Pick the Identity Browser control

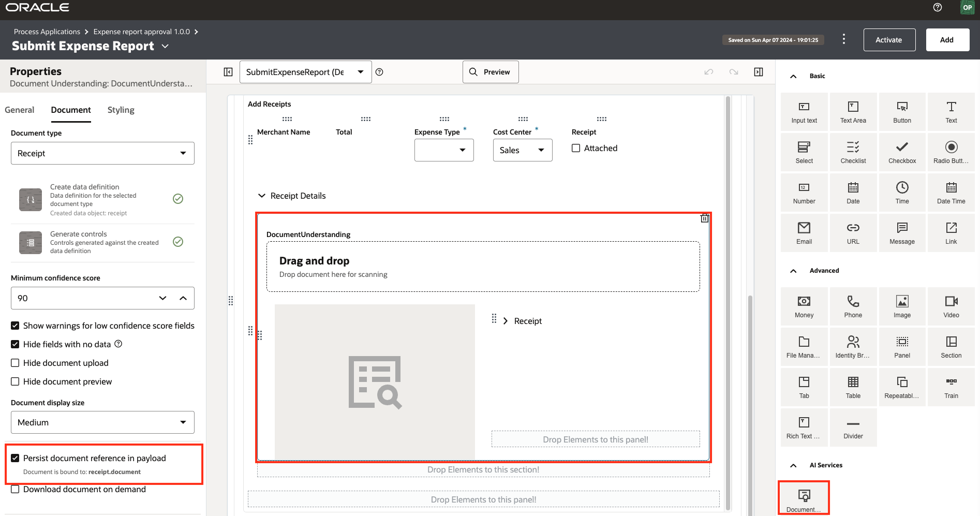point(853,346)
